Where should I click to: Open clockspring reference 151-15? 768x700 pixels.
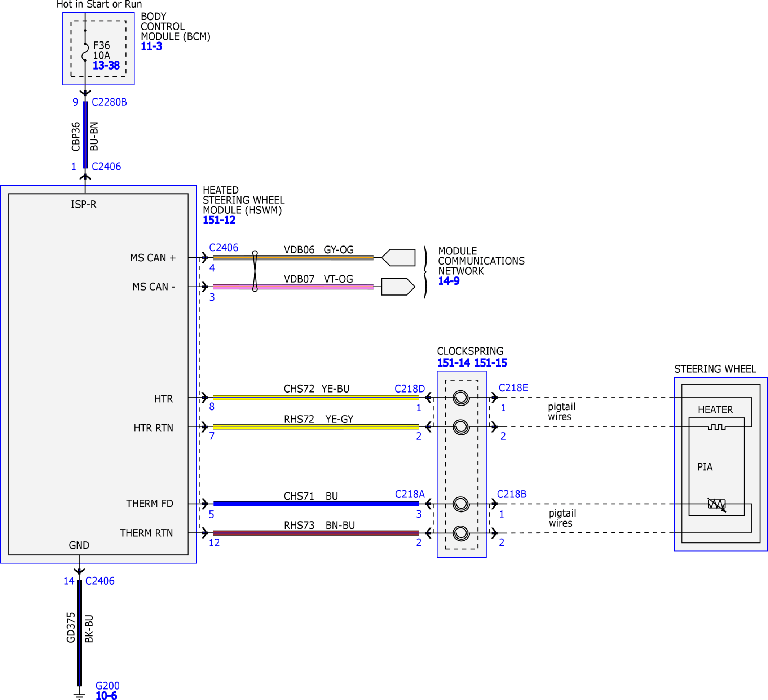(x=491, y=363)
